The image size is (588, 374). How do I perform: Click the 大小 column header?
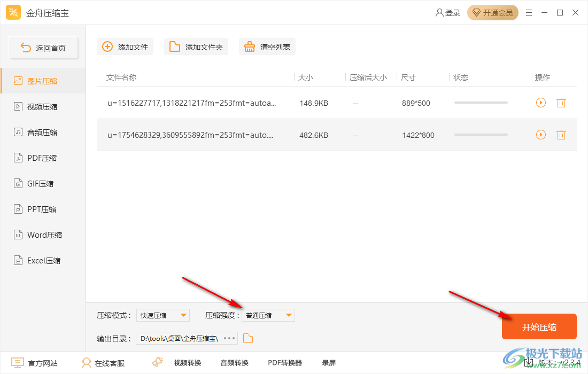tap(306, 77)
